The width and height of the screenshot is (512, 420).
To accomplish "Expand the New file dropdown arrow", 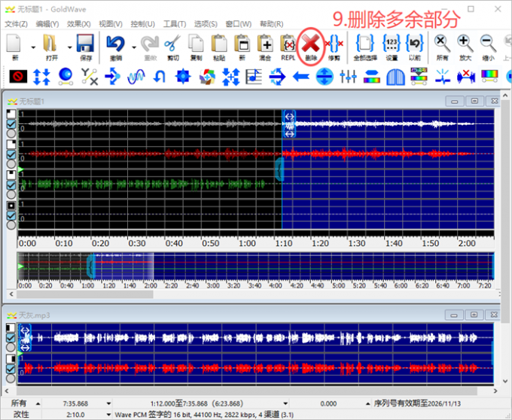I will (33, 47).
